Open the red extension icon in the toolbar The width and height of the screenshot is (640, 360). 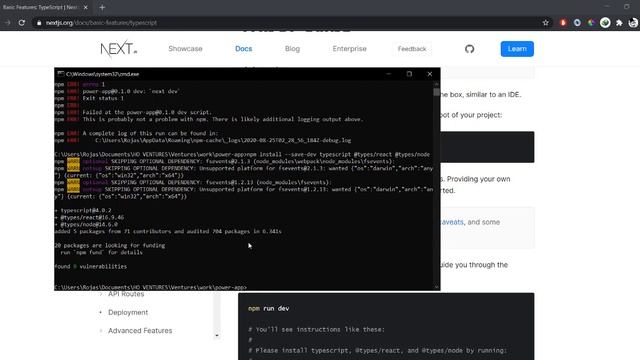[x=563, y=23]
